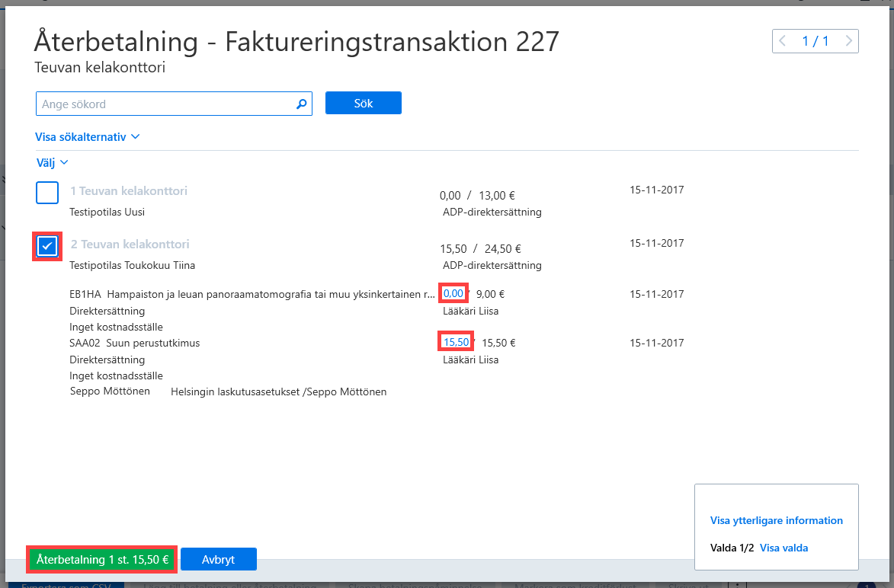Open Visa ytterligare information link

point(776,520)
